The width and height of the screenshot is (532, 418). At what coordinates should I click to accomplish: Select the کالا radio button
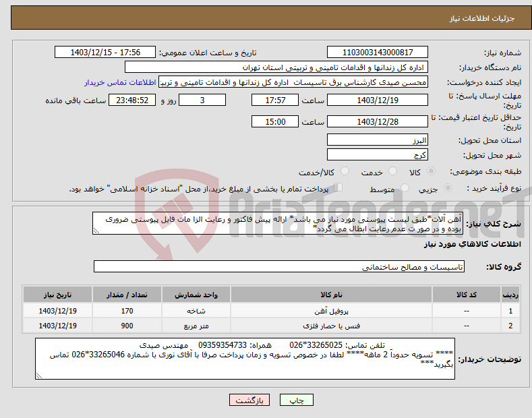pyautogui.click(x=431, y=171)
